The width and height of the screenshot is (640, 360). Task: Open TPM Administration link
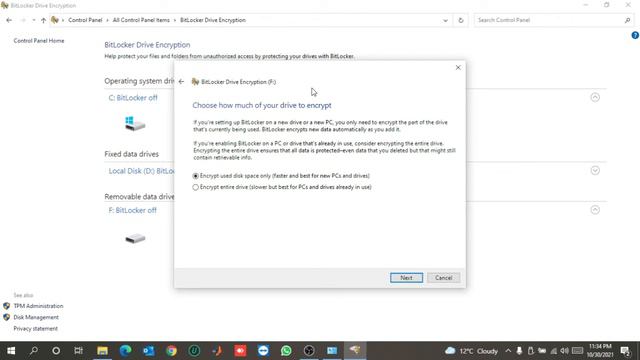pos(38,306)
